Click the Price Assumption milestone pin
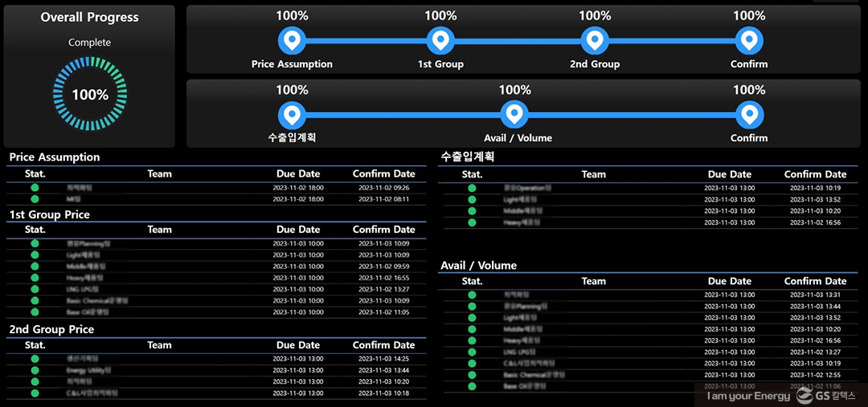The height and width of the screenshot is (407, 868). 292,40
